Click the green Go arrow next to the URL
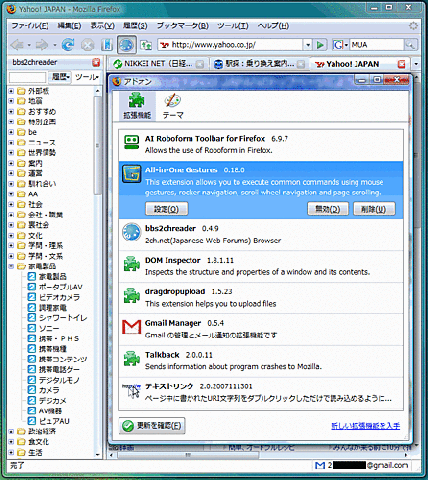 (x=320, y=45)
